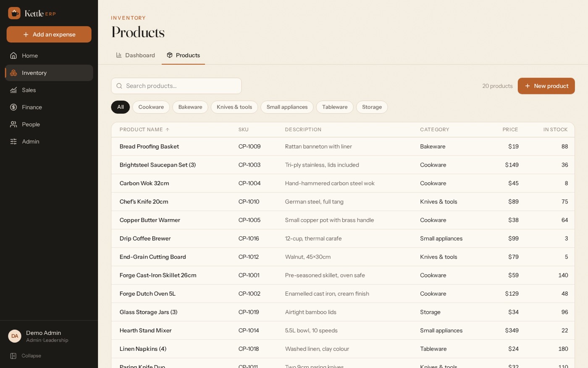Click the 20 products count label
The image size is (588, 368).
(497, 86)
